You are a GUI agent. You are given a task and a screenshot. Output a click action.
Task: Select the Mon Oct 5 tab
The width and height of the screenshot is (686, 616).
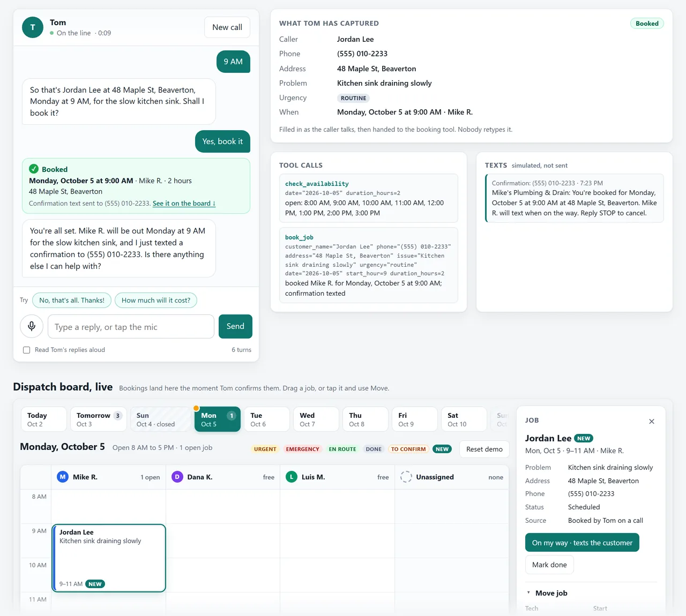(x=218, y=419)
